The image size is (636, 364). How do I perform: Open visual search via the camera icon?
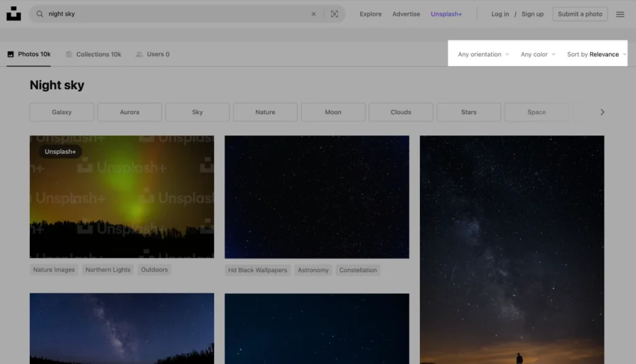point(334,14)
